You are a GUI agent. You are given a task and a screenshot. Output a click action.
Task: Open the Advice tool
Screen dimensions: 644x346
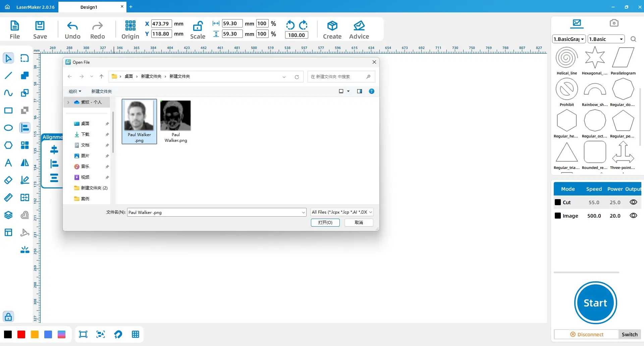359,30
